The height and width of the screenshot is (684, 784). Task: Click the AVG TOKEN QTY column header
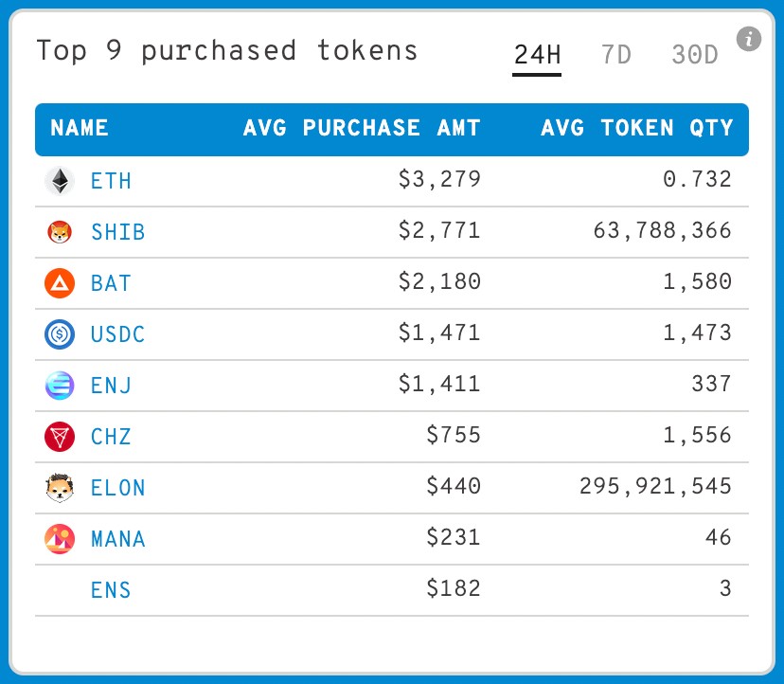637,128
